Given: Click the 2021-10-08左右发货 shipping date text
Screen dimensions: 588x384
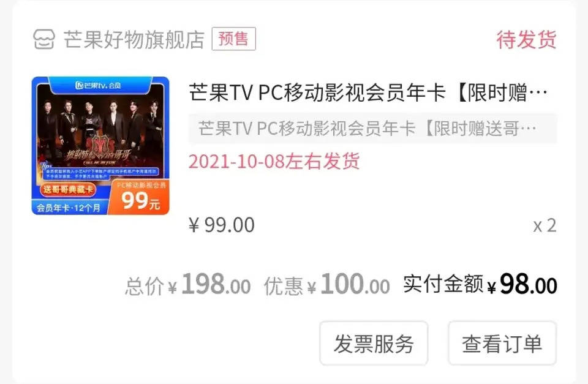Looking at the screenshot, I should point(274,161).
